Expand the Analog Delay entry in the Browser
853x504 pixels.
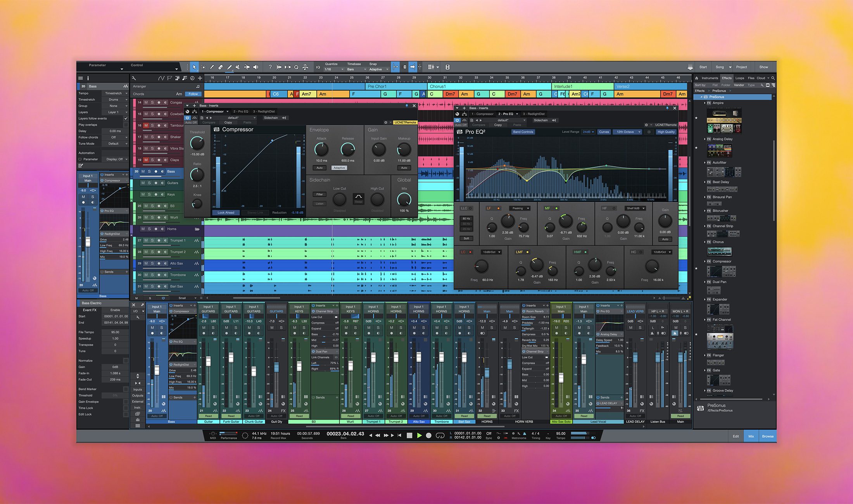click(x=706, y=139)
